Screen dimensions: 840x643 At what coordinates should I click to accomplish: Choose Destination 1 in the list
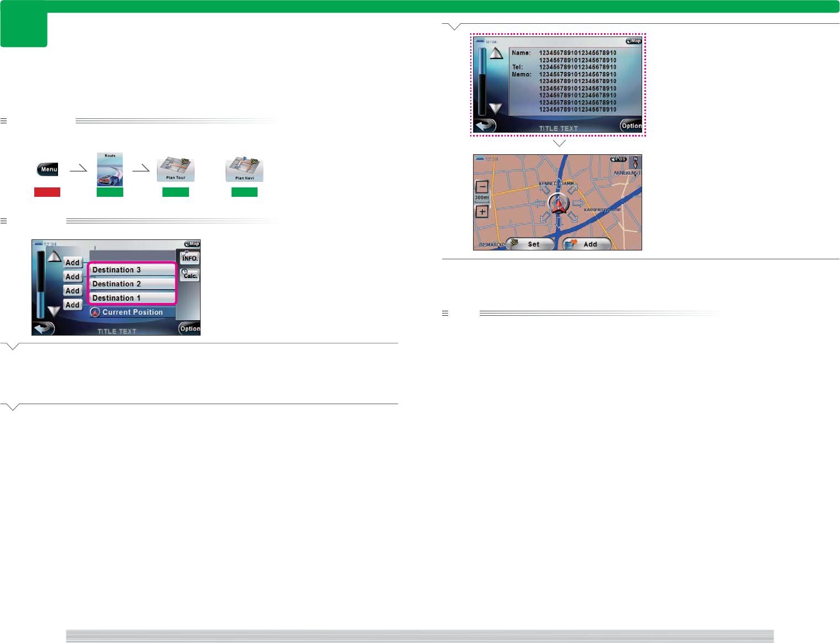132,298
